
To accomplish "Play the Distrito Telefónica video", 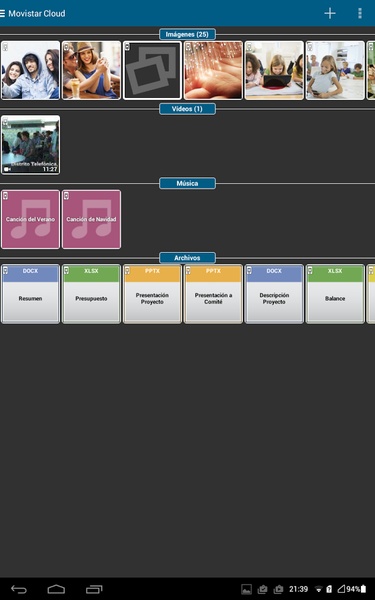I will (31, 145).
